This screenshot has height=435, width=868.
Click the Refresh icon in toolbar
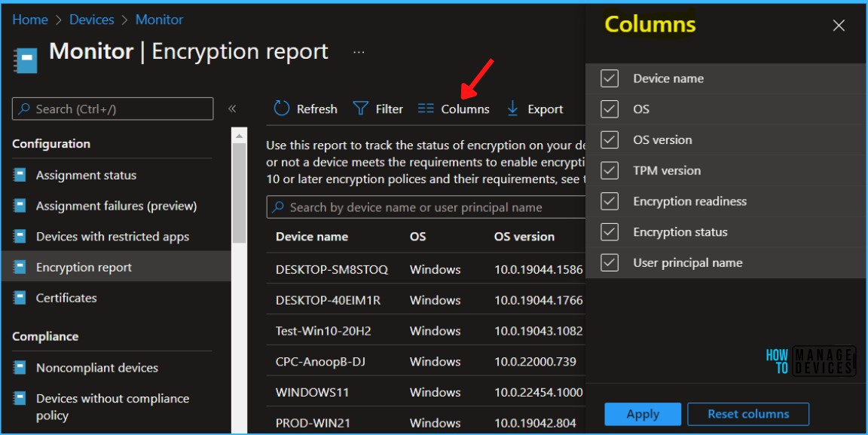282,109
